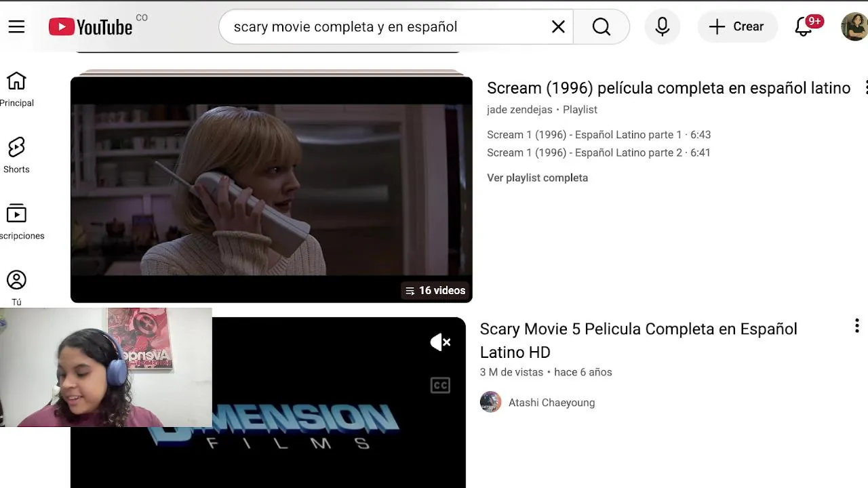Visit the jade zendejas channel

pos(519,110)
